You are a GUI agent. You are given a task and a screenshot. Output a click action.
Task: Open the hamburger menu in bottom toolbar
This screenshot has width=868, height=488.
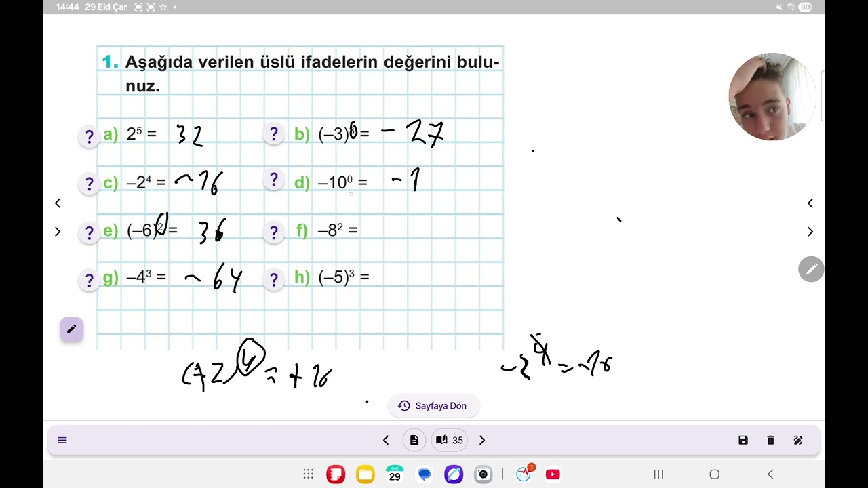[x=62, y=441]
